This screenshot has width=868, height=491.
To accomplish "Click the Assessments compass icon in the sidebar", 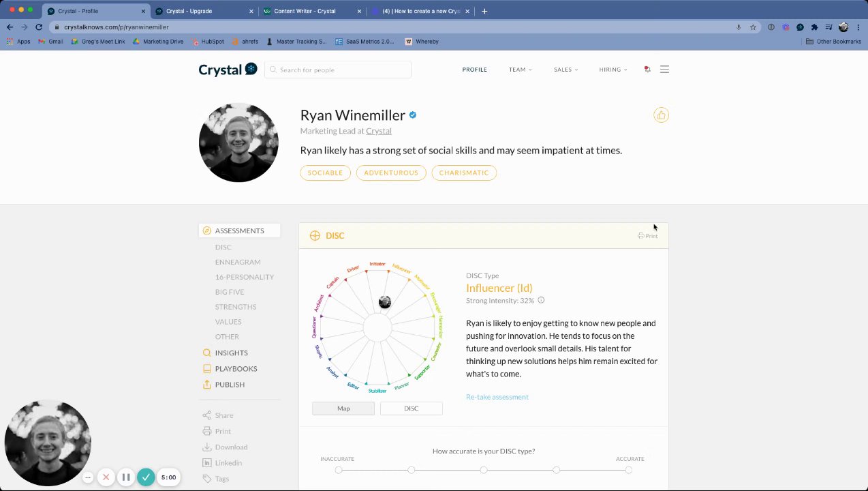I will click(207, 230).
